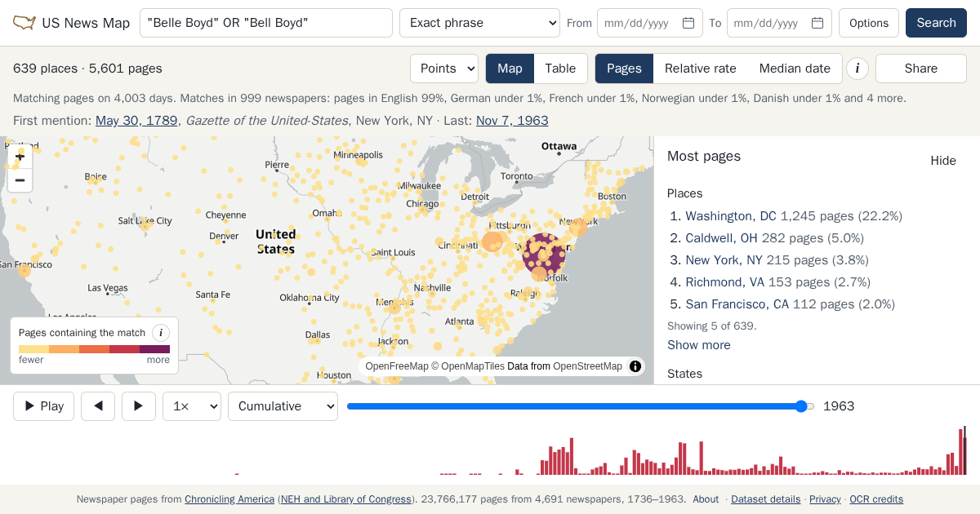The image size is (980, 514).
Task: Open San Francisco, CA place link
Action: click(x=737, y=304)
